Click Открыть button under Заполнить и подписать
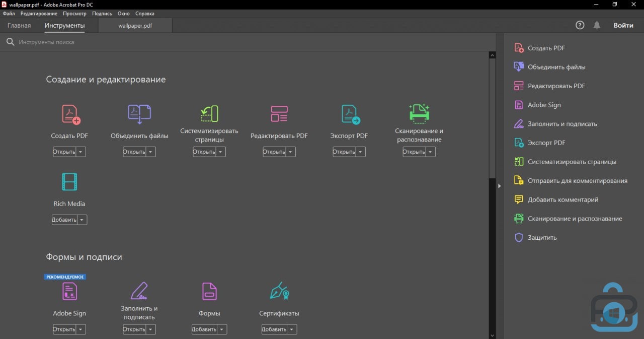Screen dimensions: 644x339 pyautogui.click(x=135, y=329)
